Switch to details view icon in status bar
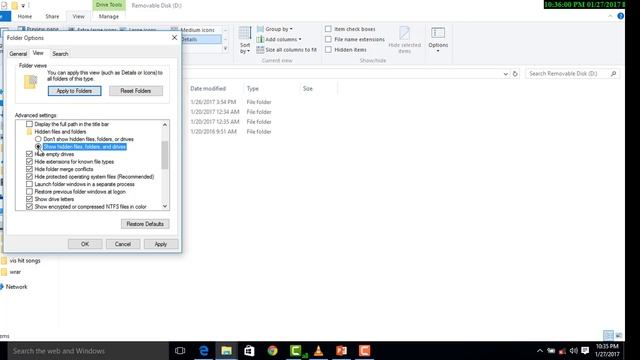 pyautogui.click(x=608, y=335)
